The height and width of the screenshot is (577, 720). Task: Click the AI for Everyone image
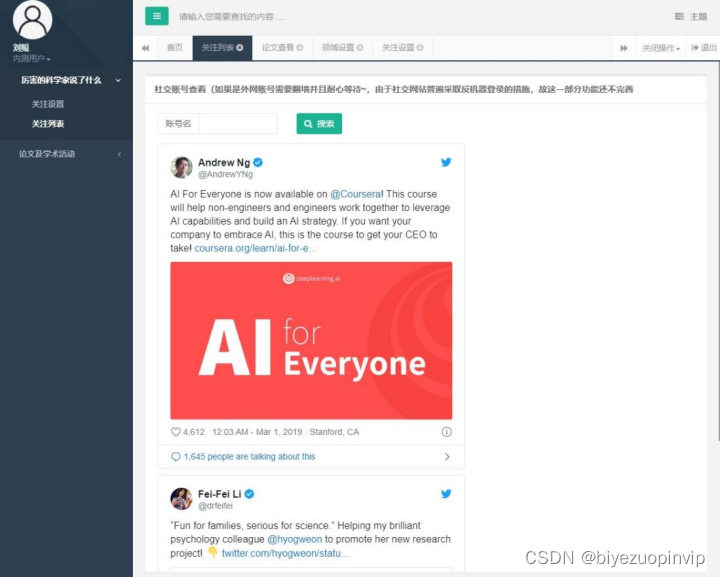pyautogui.click(x=311, y=341)
